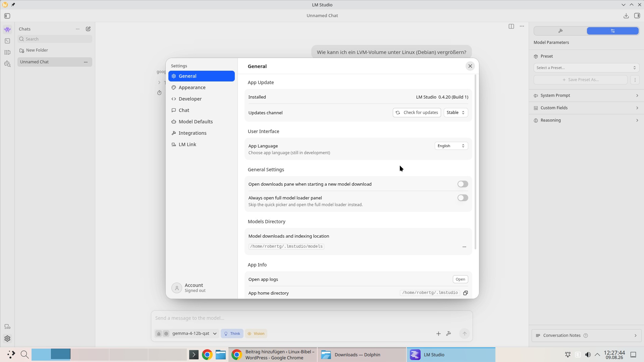
Task: Copy the app home directory path
Action: click(x=466, y=293)
